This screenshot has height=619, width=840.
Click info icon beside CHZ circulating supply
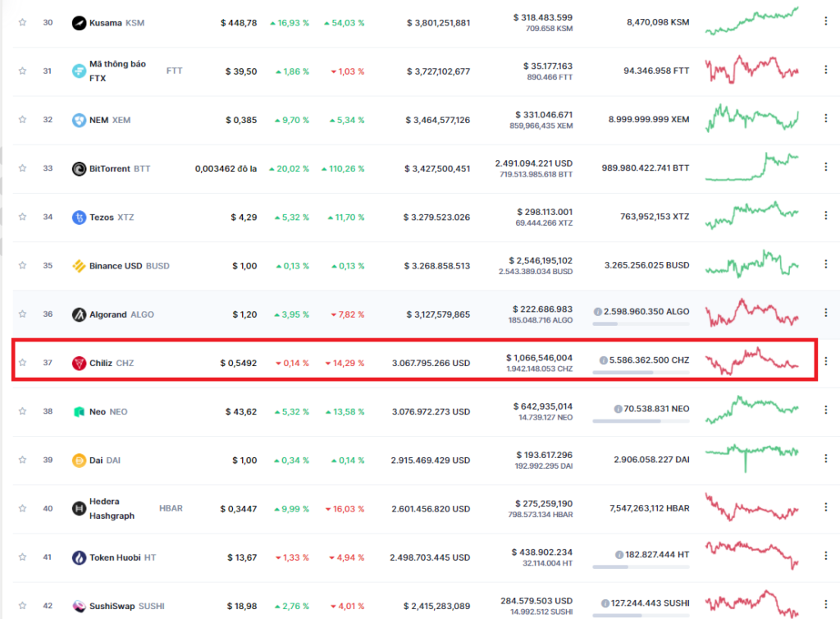coord(603,360)
